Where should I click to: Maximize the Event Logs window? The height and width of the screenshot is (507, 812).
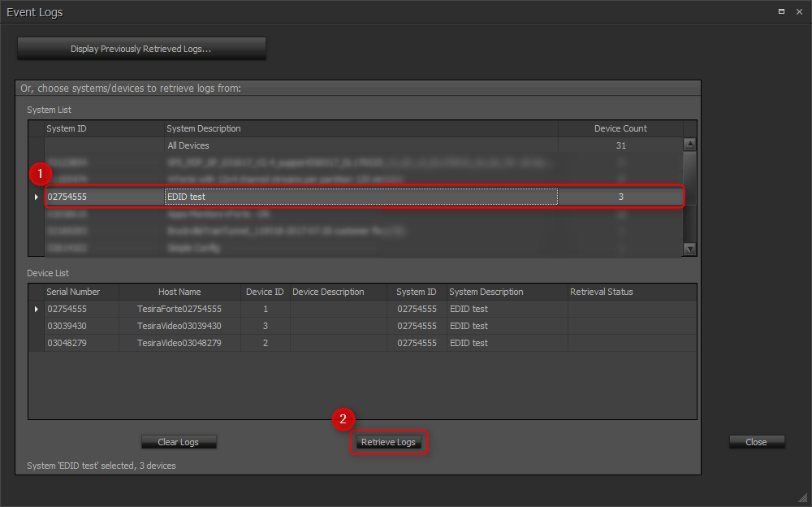click(x=781, y=11)
